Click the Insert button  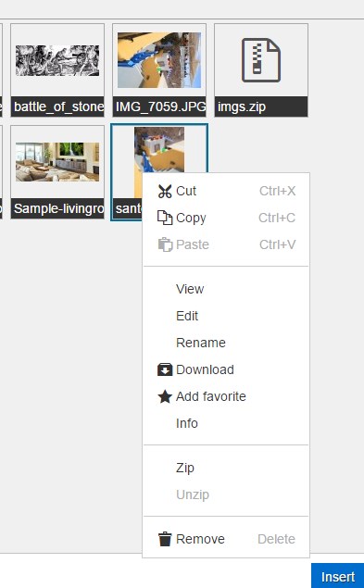338,576
